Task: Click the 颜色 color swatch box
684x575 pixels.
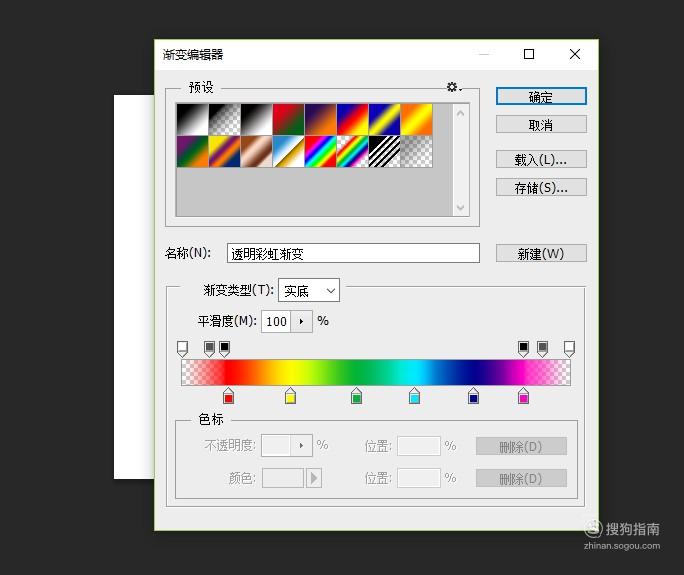Action: (283, 478)
